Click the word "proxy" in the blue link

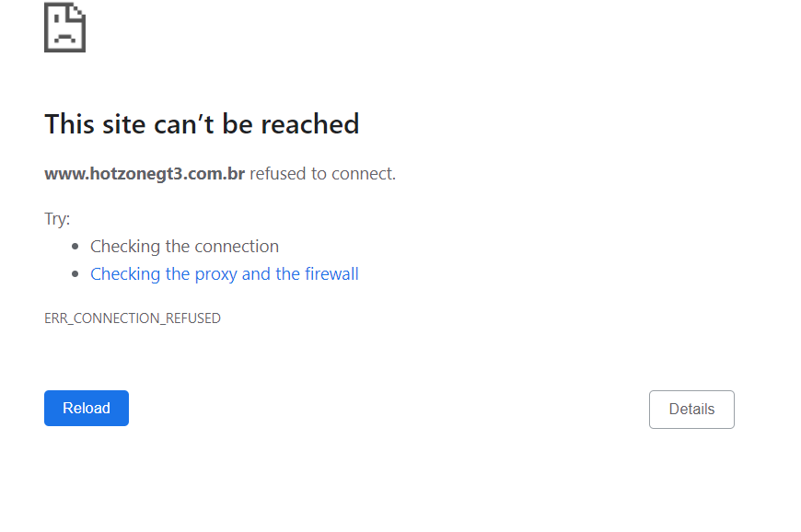click(x=215, y=273)
